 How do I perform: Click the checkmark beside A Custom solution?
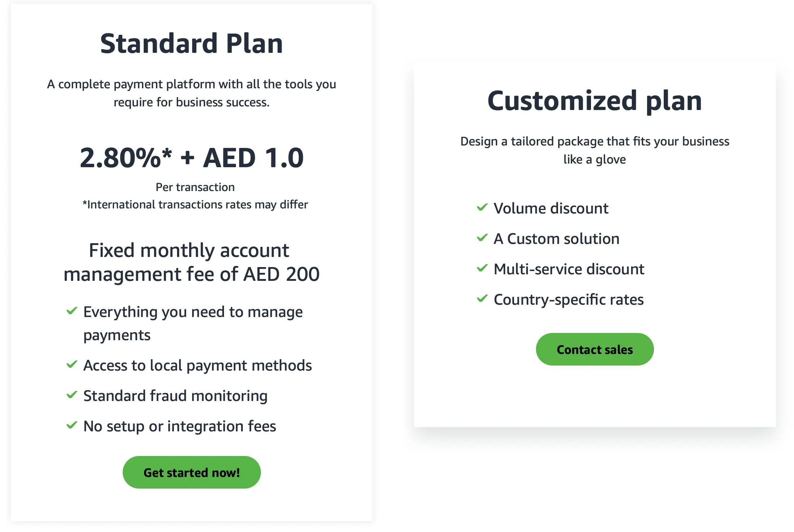pos(482,238)
